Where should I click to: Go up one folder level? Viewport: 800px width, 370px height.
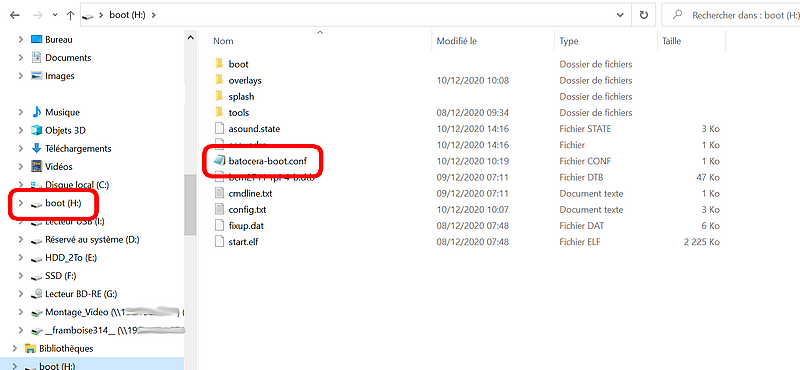coord(70,15)
